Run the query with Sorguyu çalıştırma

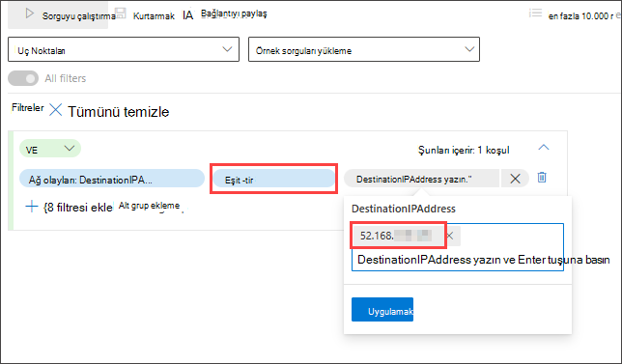pyautogui.click(x=58, y=15)
